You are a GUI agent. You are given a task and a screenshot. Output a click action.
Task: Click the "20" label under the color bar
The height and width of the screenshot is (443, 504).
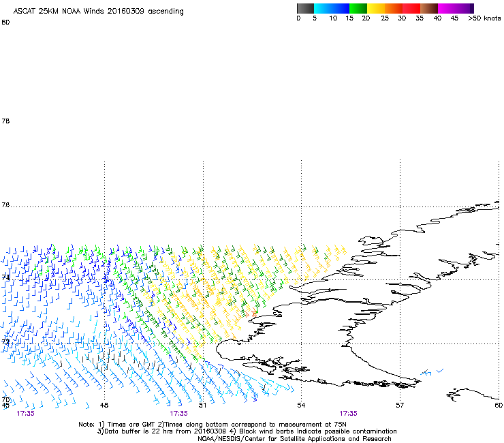pyautogui.click(x=366, y=18)
